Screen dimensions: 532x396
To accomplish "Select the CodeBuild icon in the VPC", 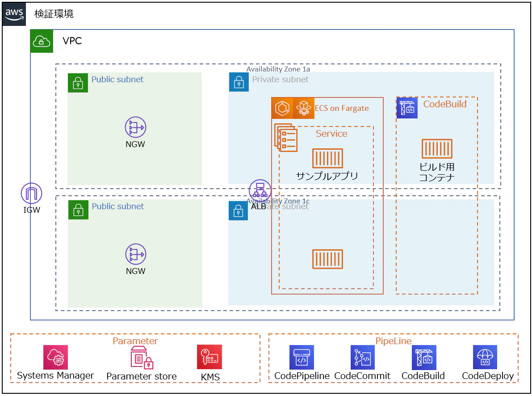I will point(407,108).
